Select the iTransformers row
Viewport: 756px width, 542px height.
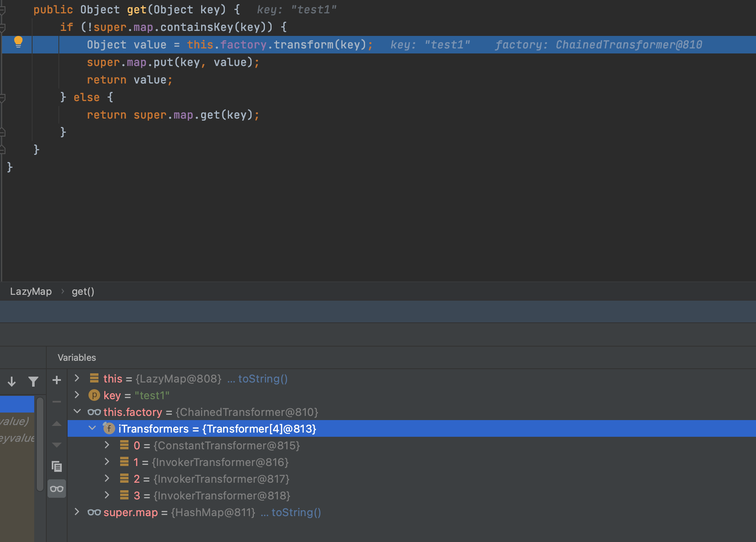pyautogui.click(x=411, y=428)
